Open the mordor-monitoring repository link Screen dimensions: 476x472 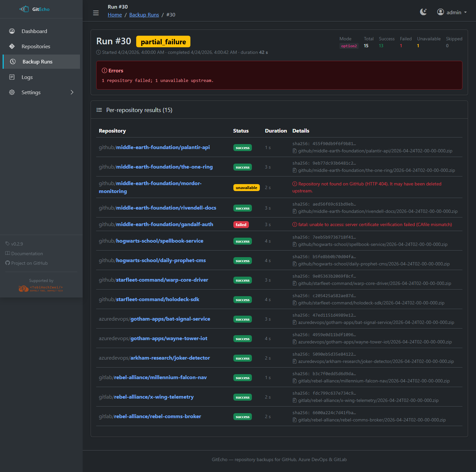159,183
